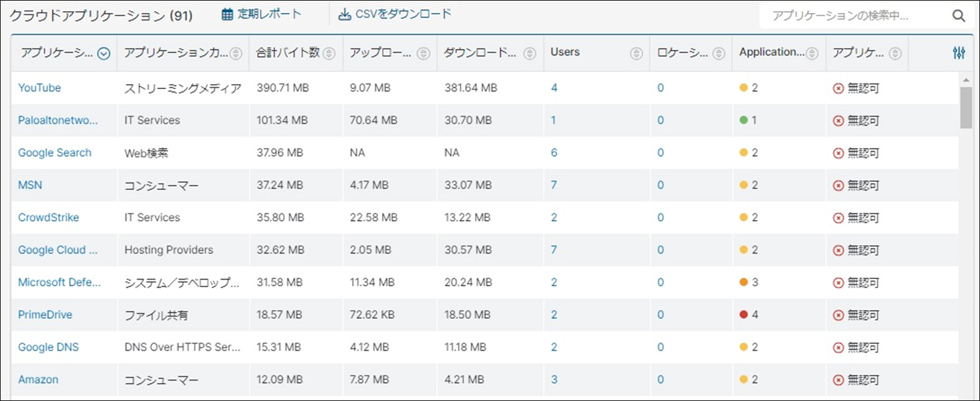Open the Amazon application link

[x=38, y=379]
